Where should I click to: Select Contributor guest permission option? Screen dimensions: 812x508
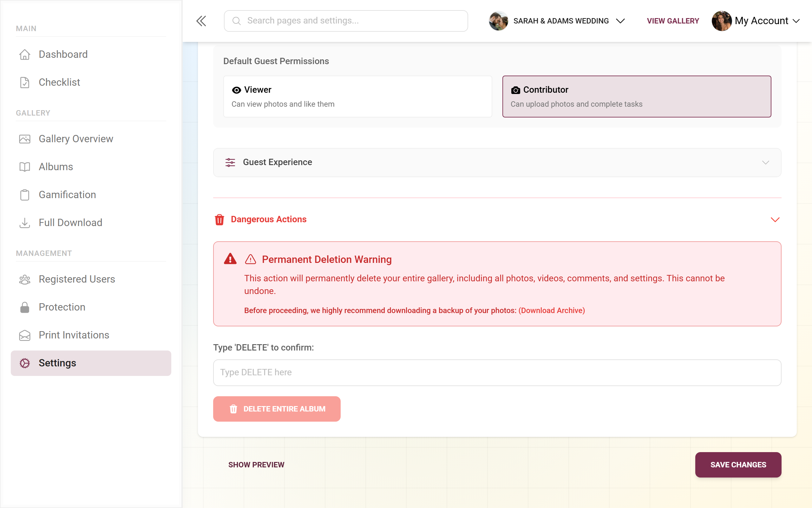(637, 97)
